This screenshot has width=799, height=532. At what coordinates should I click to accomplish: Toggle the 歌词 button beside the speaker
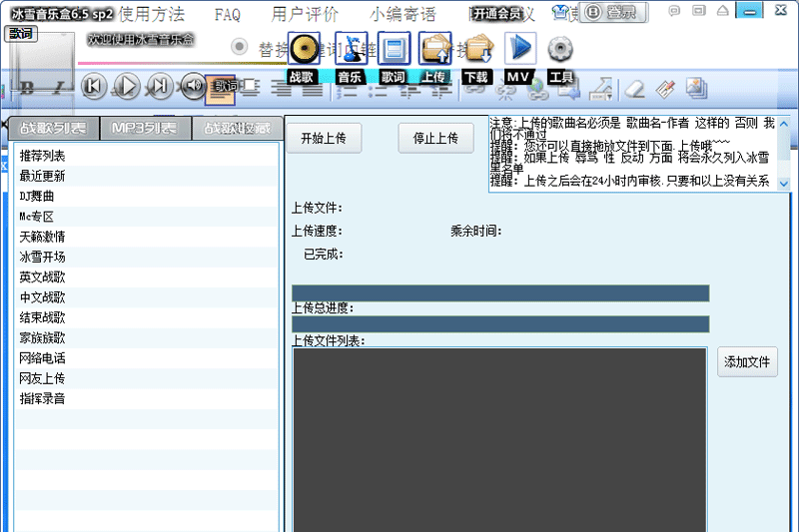220,90
